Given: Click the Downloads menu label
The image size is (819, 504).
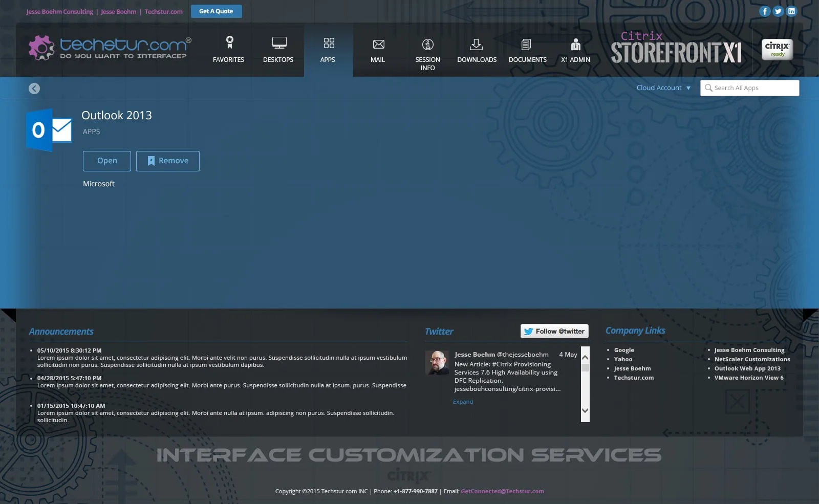Looking at the screenshot, I should pos(477,60).
